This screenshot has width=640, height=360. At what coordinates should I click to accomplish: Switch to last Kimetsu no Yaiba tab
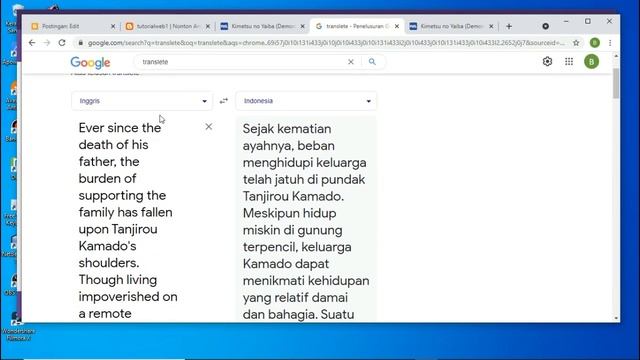point(451,26)
